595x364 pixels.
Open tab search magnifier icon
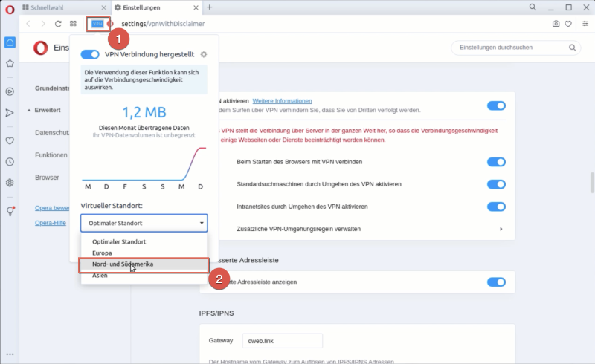(x=533, y=7)
